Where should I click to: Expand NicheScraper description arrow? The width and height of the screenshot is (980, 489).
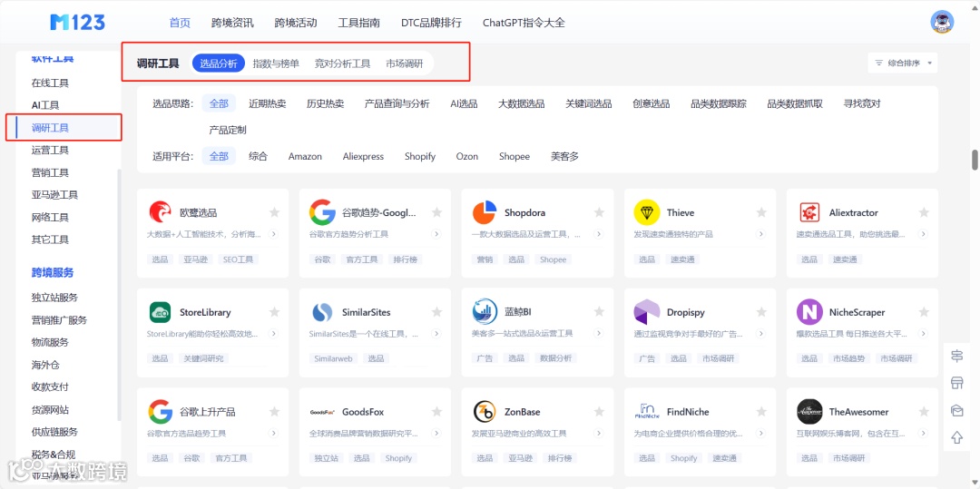(x=923, y=334)
